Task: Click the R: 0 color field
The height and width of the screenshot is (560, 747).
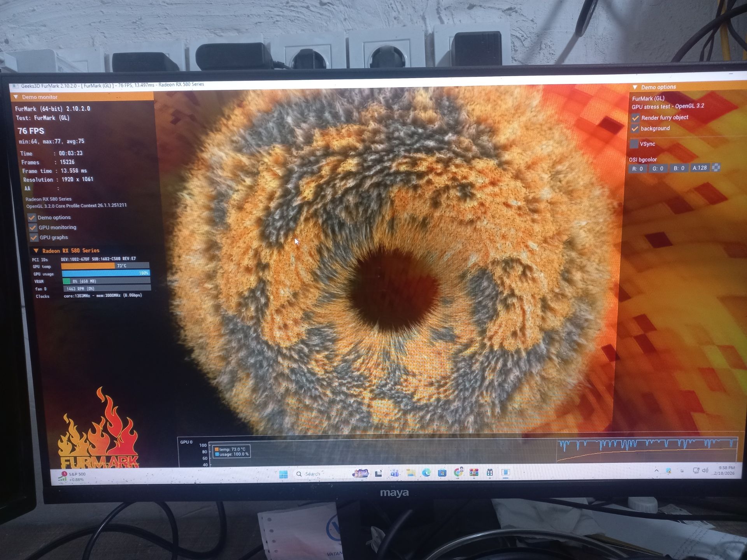Action: click(637, 169)
